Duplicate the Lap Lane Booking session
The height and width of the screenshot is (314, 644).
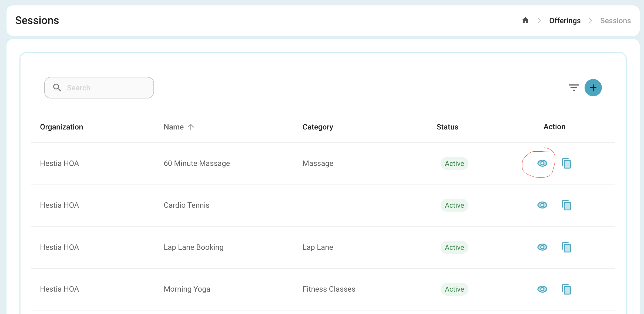tap(566, 247)
